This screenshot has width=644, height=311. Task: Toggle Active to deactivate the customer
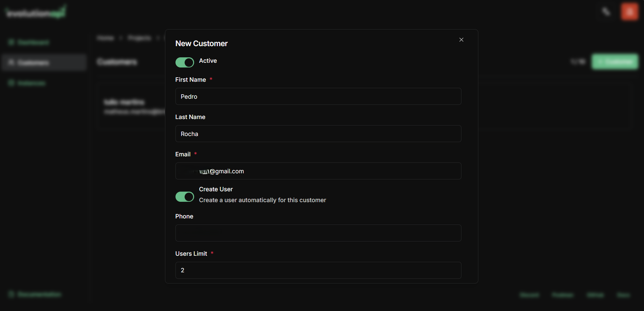coord(185,62)
